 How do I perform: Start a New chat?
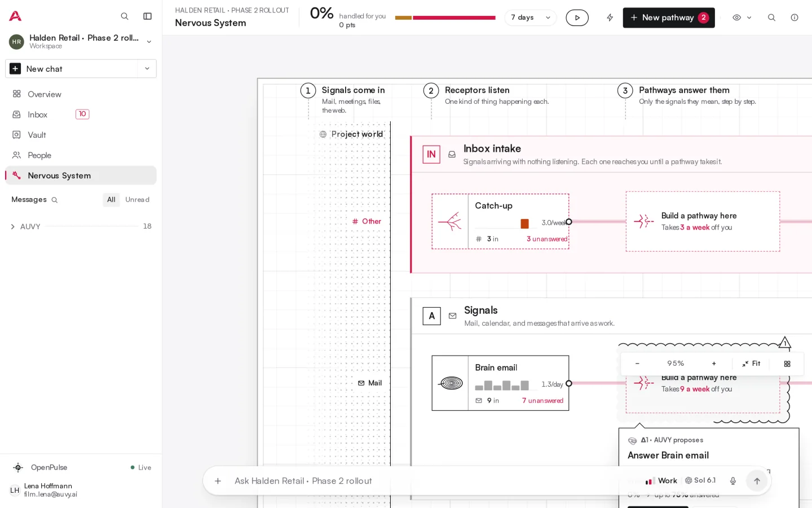coord(72,69)
